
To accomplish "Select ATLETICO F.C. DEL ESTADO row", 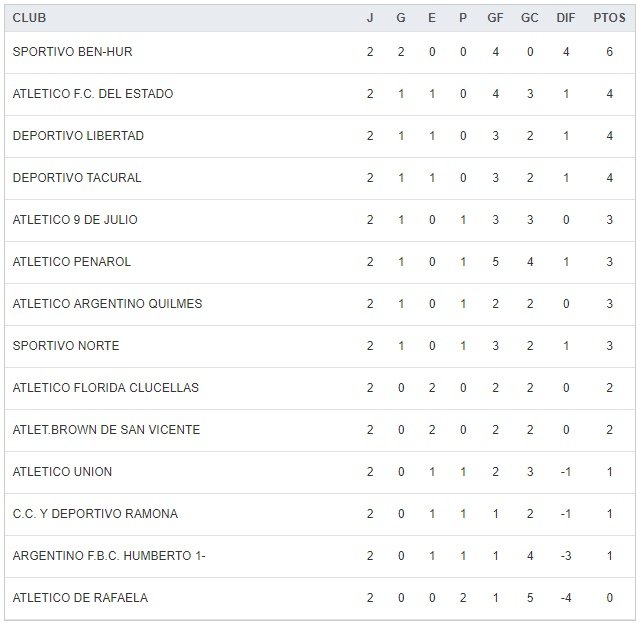I will [x=92, y=94].
